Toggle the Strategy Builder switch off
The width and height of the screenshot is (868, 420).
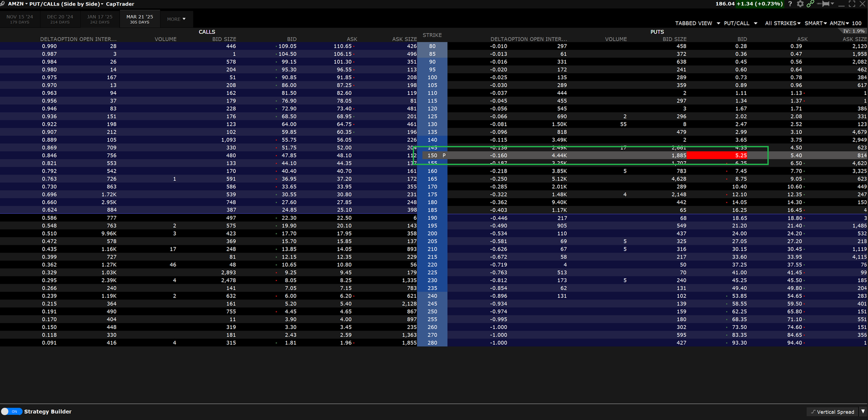coord(11,411)
